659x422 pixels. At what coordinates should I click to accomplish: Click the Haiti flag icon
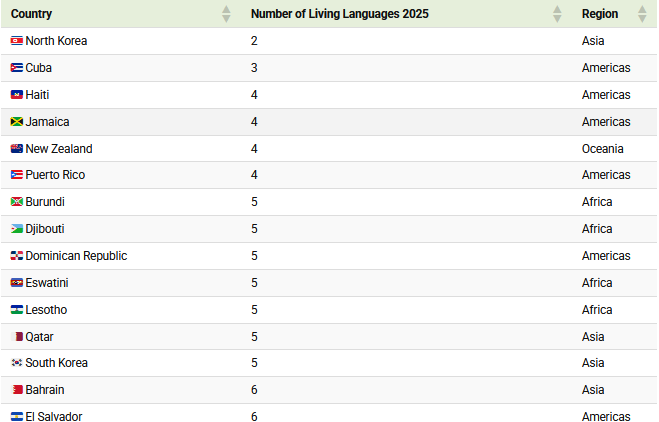click(x=17, y=95)
